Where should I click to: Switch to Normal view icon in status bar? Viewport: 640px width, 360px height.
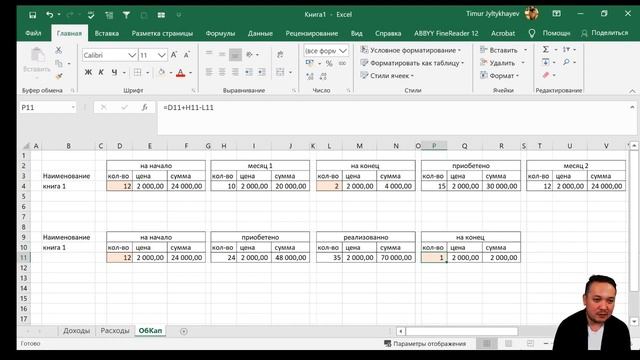[487, 344]
